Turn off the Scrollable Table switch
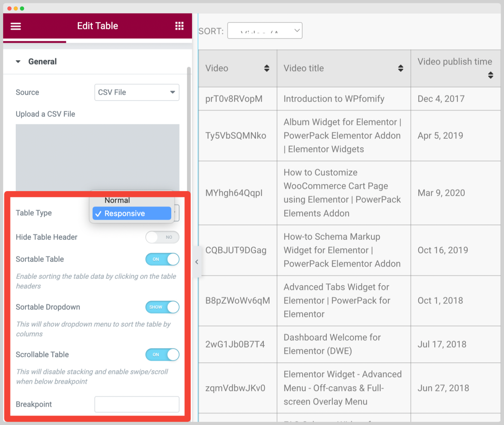Viewport: 504px width, 425px height. pos(162,355)
